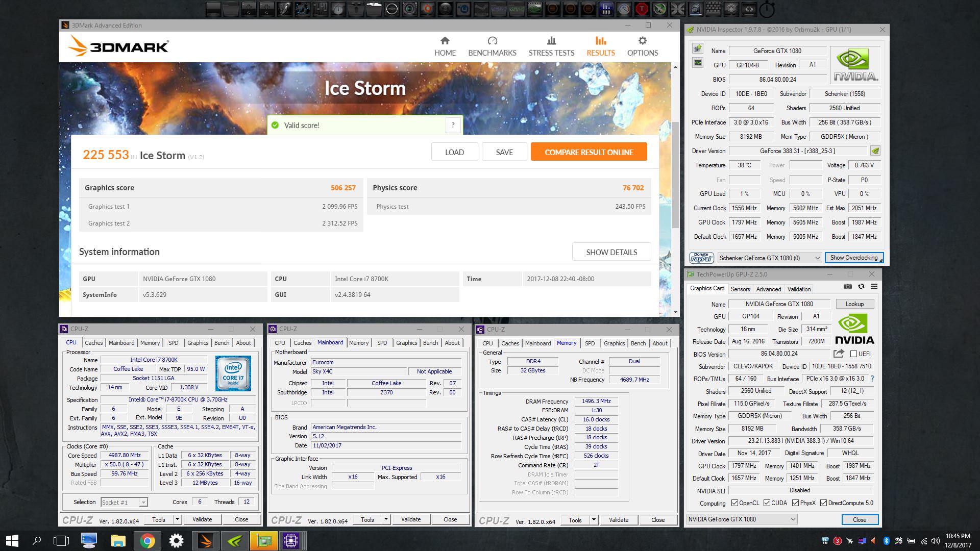The image size is (980, 551).
Task: Click COMPARE RESULT ONLINE button
Action: tap(589, 152)
